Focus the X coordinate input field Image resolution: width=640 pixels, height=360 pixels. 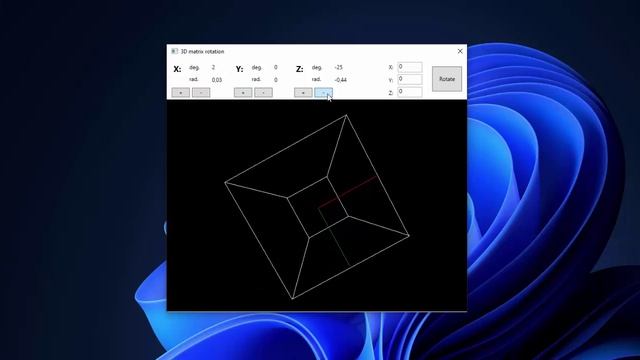410,67
